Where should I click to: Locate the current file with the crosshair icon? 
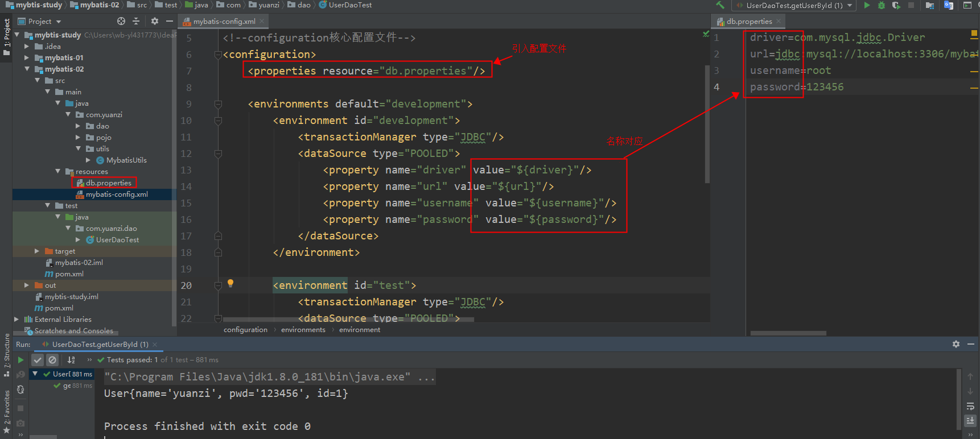pos(121,21)
